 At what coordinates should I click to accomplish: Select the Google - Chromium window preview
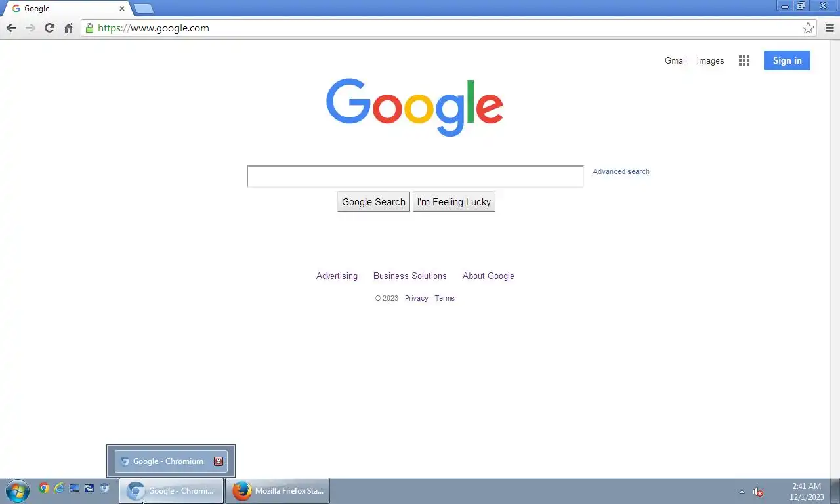coord(171,461)
